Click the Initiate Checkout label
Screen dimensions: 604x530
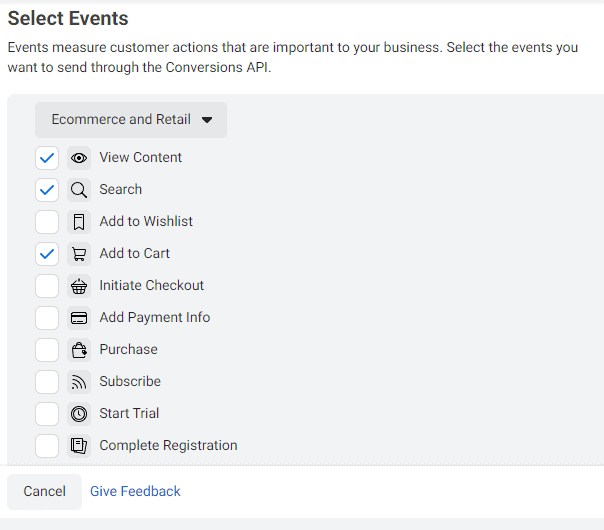(151, 285)
